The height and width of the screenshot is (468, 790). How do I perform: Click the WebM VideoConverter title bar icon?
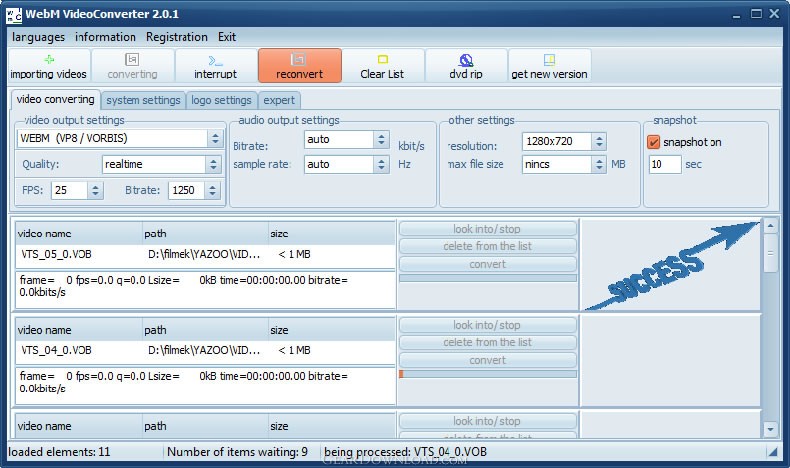pos(14,15)
